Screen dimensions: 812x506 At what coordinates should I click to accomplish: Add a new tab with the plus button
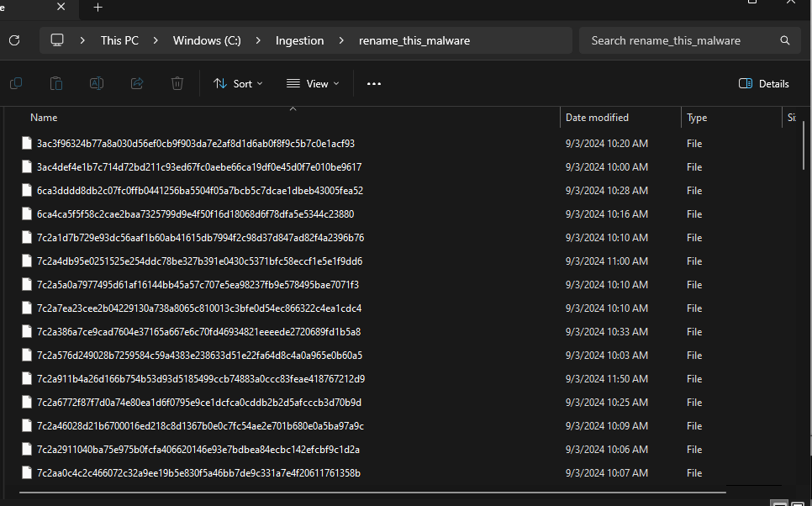98,8
